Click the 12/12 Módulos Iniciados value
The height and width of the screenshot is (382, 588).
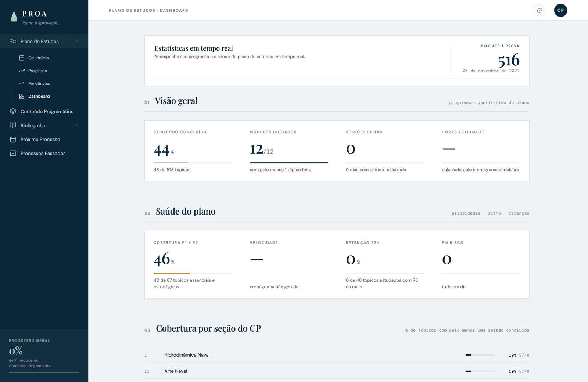tap(262, 149)
